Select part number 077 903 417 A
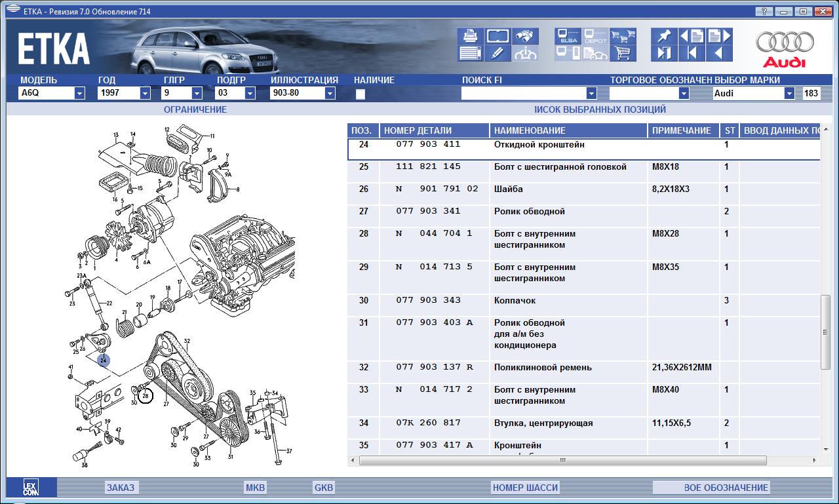The image size is (839, 504). point(434,445)
